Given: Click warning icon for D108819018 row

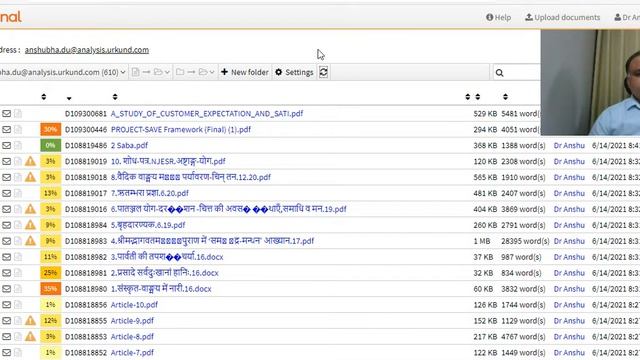Looking at the screenshot, I should 30,177.
